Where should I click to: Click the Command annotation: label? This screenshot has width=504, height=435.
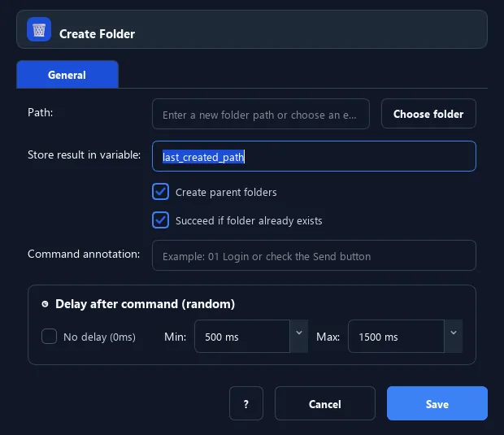pos(84,254)
